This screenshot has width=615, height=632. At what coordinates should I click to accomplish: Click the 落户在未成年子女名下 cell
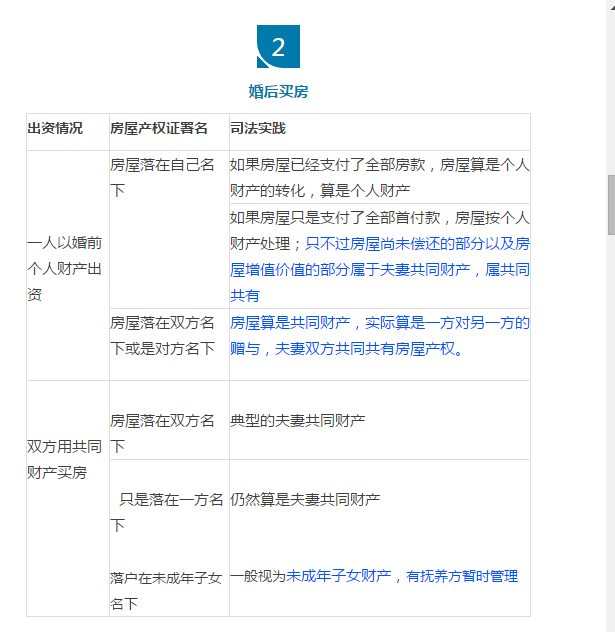(x=166, y=590)
